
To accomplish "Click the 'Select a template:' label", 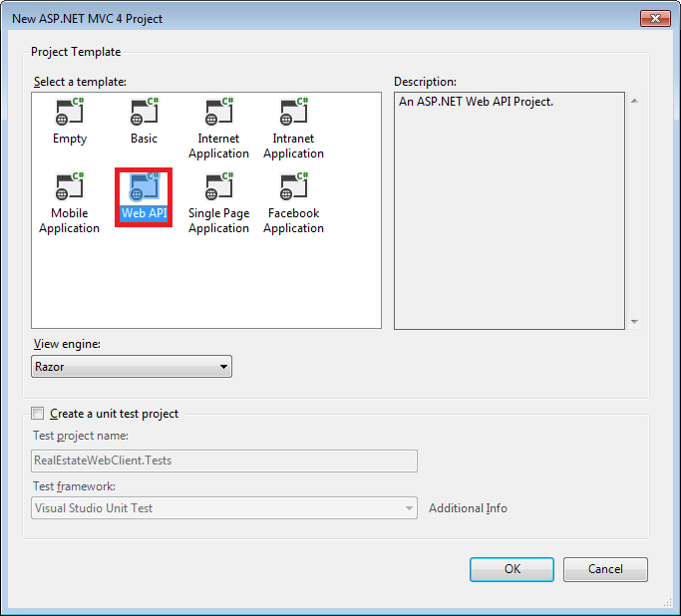I will pyautogui.click(x=81, y=82).
